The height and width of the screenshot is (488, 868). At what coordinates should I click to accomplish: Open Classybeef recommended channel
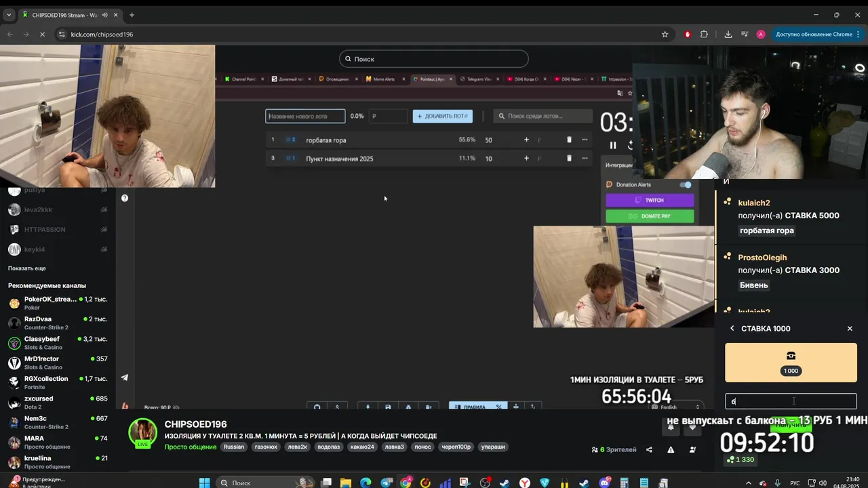tap(58, 343)
